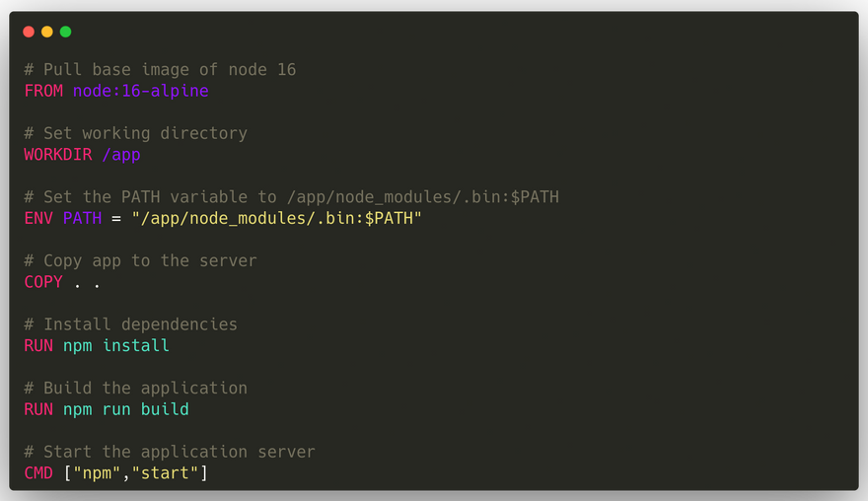Click the /app working directory path
The image size is (868, 501).
[x=121, y=155]
